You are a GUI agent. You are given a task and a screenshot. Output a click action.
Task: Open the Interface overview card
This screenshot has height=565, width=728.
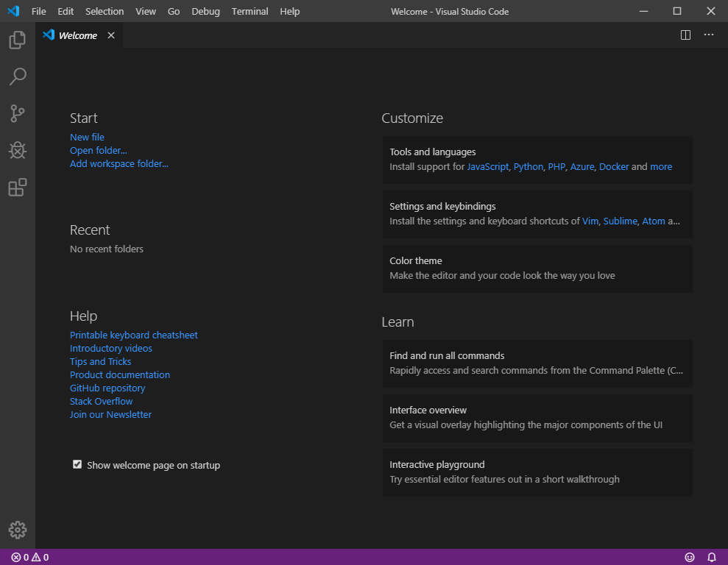(x=537, y=418)
